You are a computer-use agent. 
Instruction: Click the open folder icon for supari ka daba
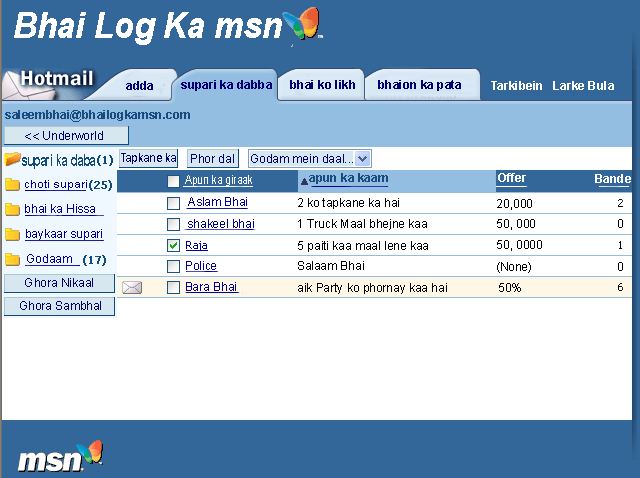12,160
